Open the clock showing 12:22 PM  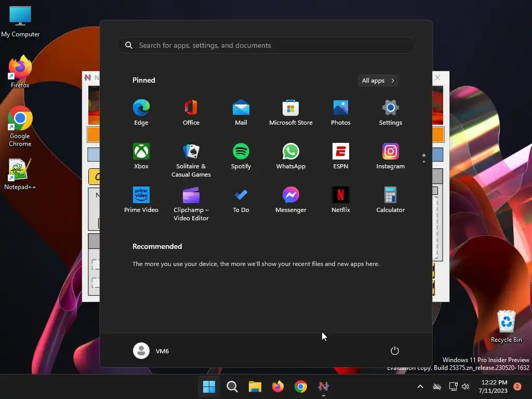(x=493, y=387)
